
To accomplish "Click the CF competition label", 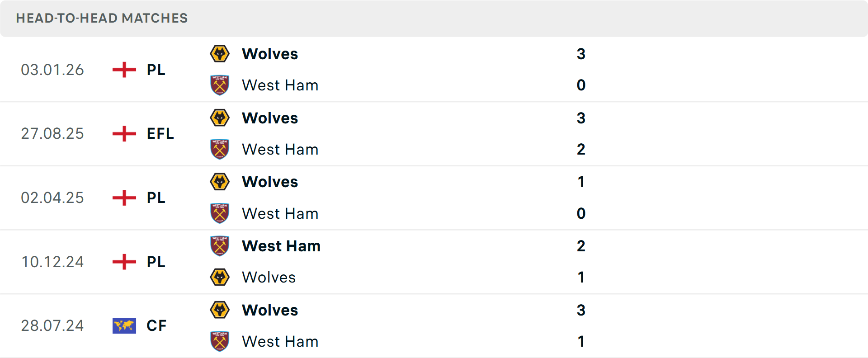I will (x=156, y=325).
